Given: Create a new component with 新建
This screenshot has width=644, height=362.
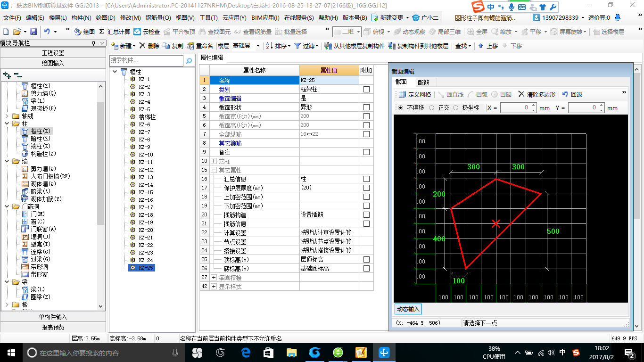Looking at the screenshot, I should tap(123, 46).
